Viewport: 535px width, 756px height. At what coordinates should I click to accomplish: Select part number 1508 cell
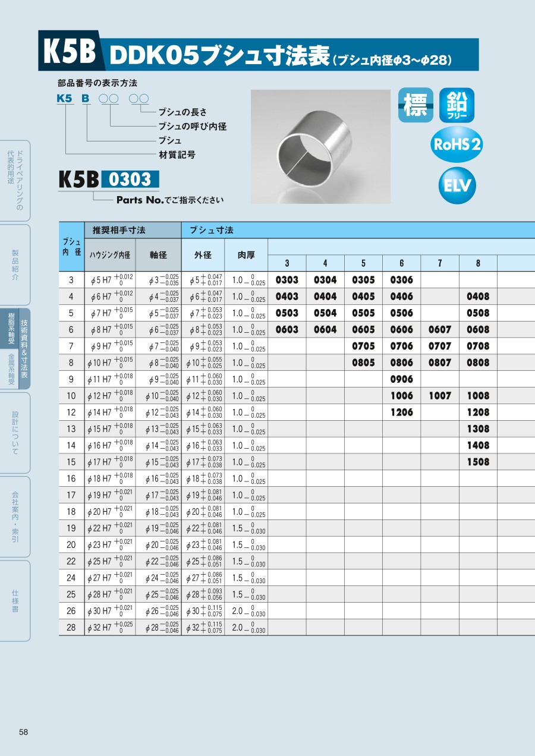[478, 462]
